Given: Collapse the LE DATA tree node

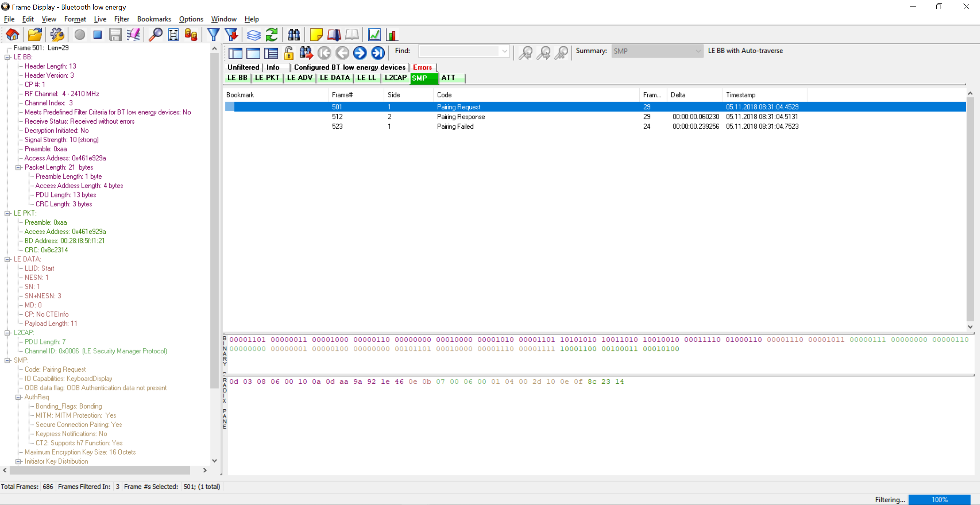Looking at the screenshot, I should pyautogui.click(x=7, y=259).
